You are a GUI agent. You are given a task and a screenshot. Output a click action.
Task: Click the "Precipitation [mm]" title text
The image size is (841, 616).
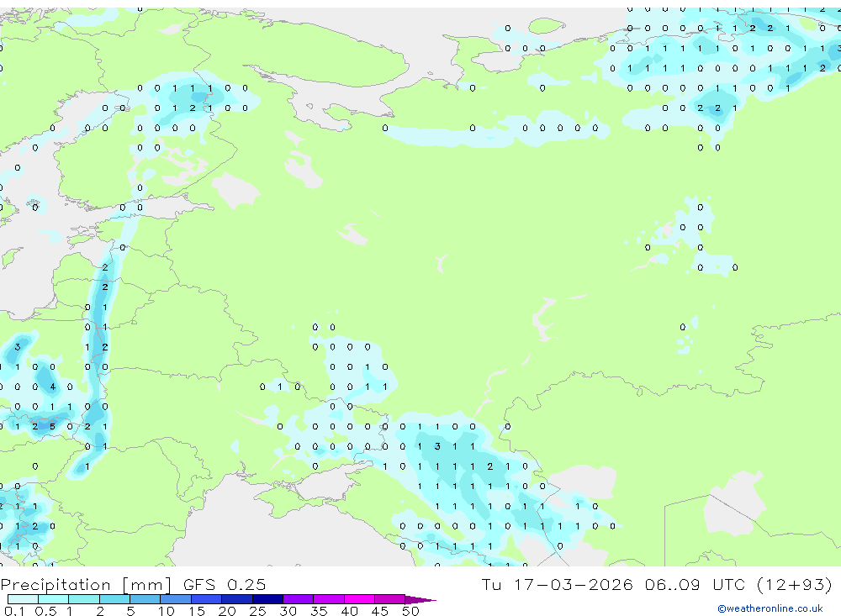[87, 584]
